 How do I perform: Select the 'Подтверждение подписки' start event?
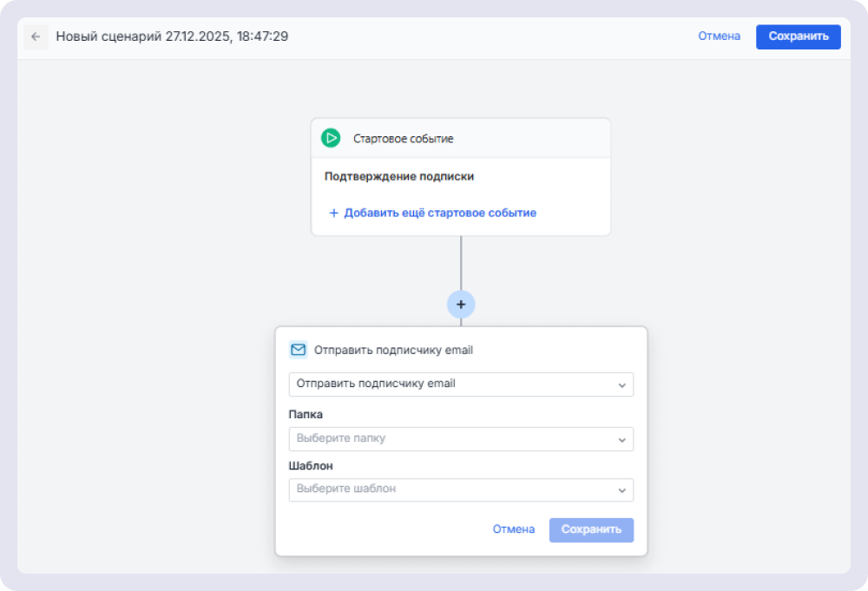[399, 176]
